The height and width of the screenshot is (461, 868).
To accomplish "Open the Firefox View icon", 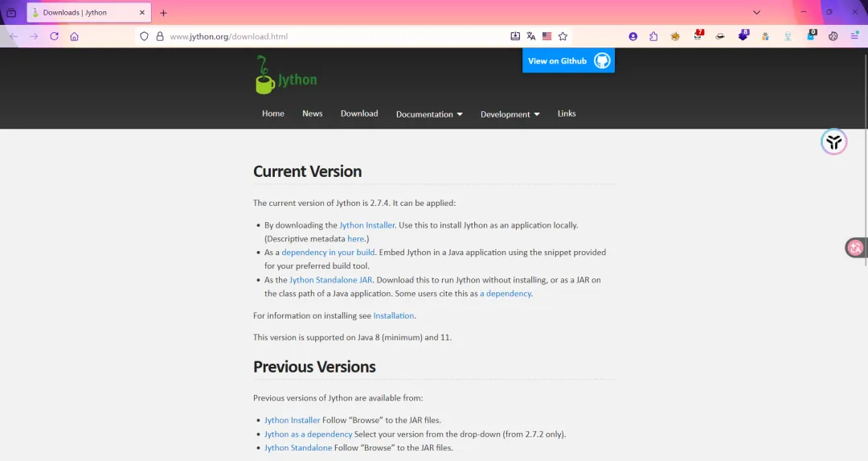I will (x=11, y=13).
